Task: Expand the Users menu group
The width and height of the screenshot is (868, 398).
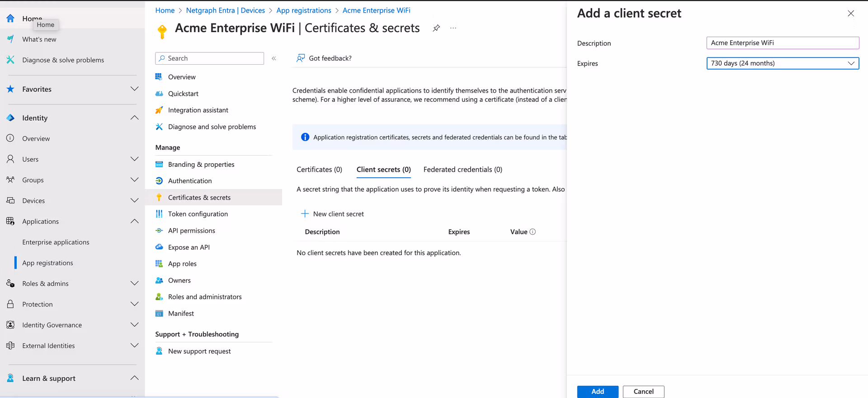Action: click(x=134, y=159)
